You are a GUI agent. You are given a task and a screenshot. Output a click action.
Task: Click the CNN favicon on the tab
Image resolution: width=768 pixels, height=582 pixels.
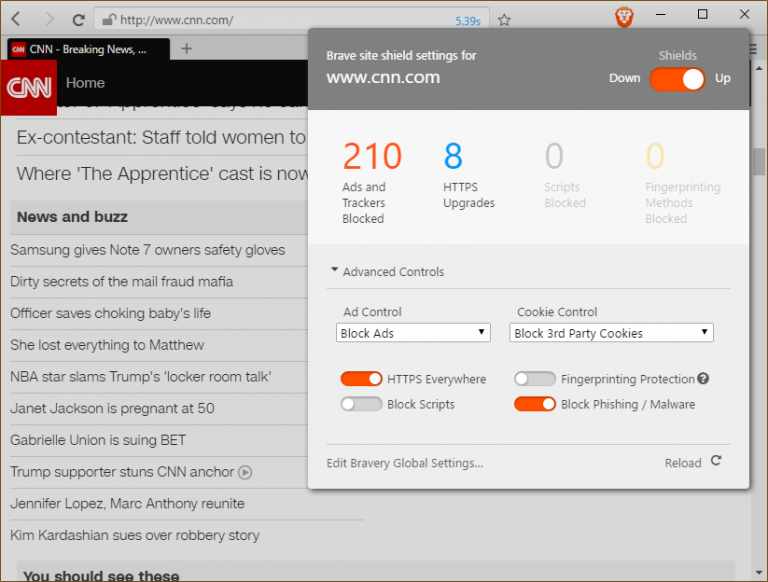pos(19,49)
